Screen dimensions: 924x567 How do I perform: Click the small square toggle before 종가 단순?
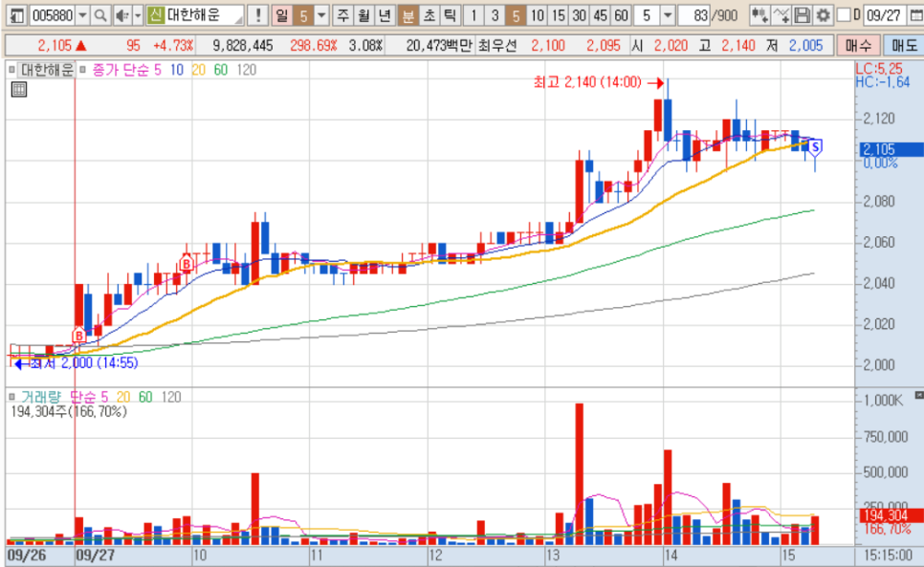(82, 70)
